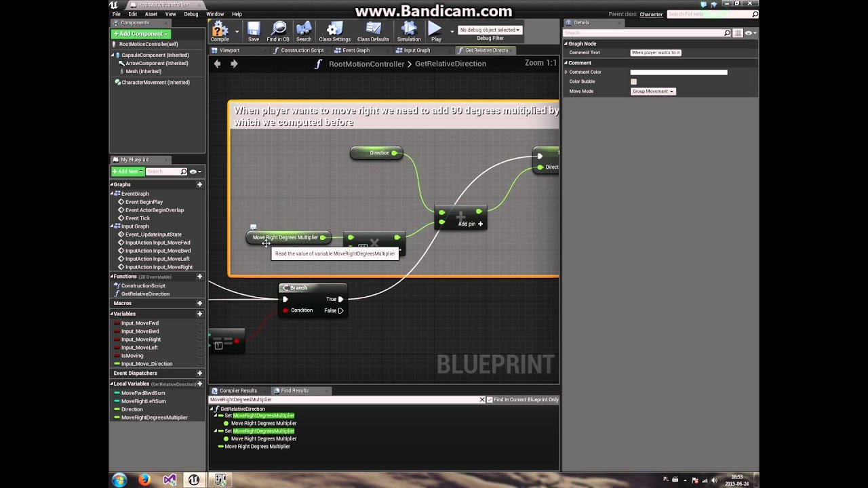This screenshot has height=488, width=868.
Task: Open the Character parent class link
Action: pyautogui.click(x=651, y=14)
